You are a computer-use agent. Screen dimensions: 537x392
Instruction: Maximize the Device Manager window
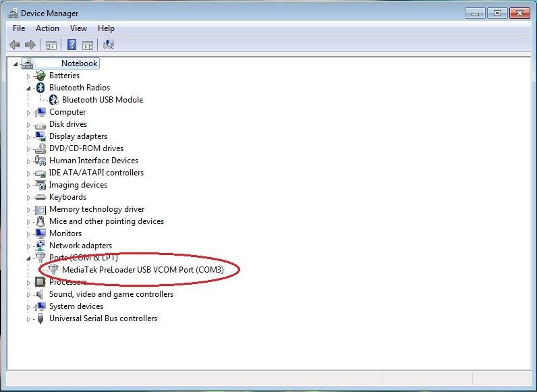497,13
